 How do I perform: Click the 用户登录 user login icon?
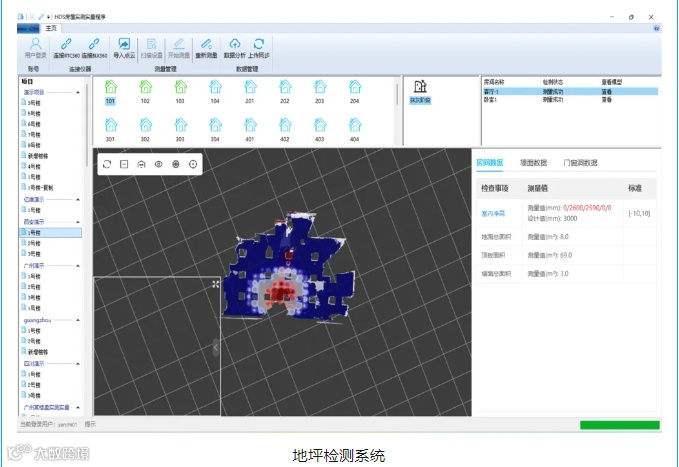tap(36, 43)
